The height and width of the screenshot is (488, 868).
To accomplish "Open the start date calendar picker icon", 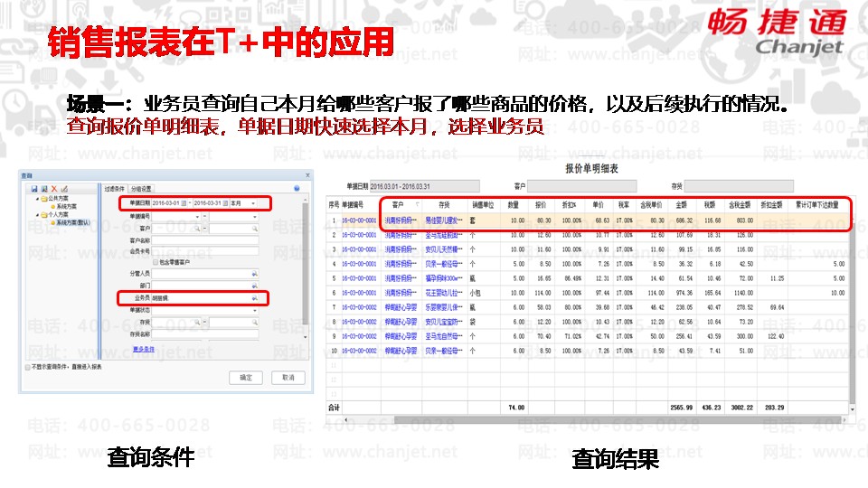I will click(x=184, y=203).
